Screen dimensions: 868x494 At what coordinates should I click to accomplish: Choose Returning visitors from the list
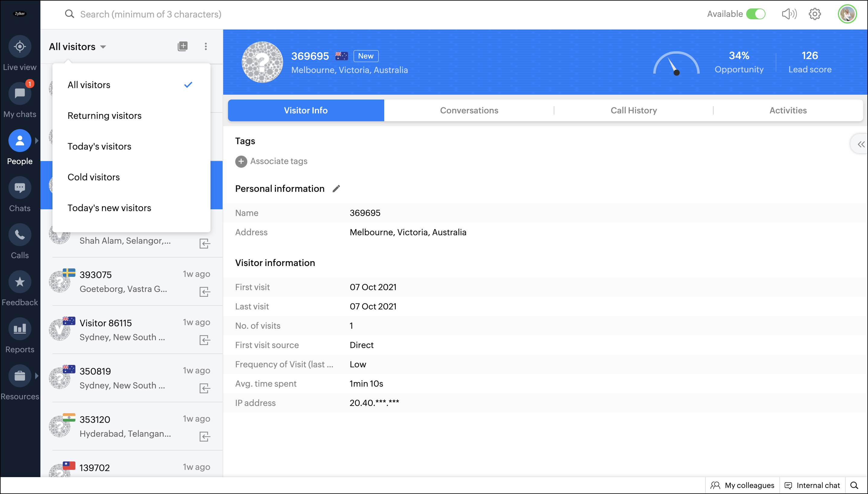click(104, 116)
